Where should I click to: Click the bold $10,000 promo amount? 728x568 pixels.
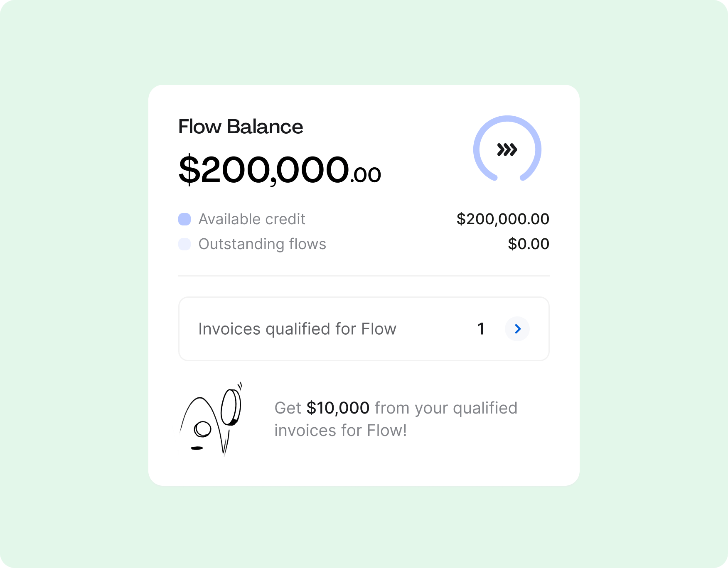point(338,408)
